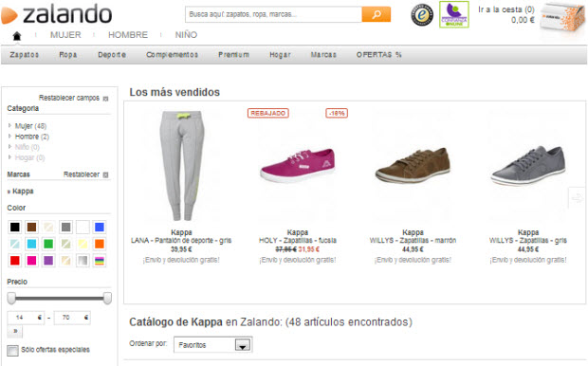The height and width of the screenshot is (366, 588).
Task: Open the gray Kappa sweatpants thumbnail
Action: (x=182, y=165)
